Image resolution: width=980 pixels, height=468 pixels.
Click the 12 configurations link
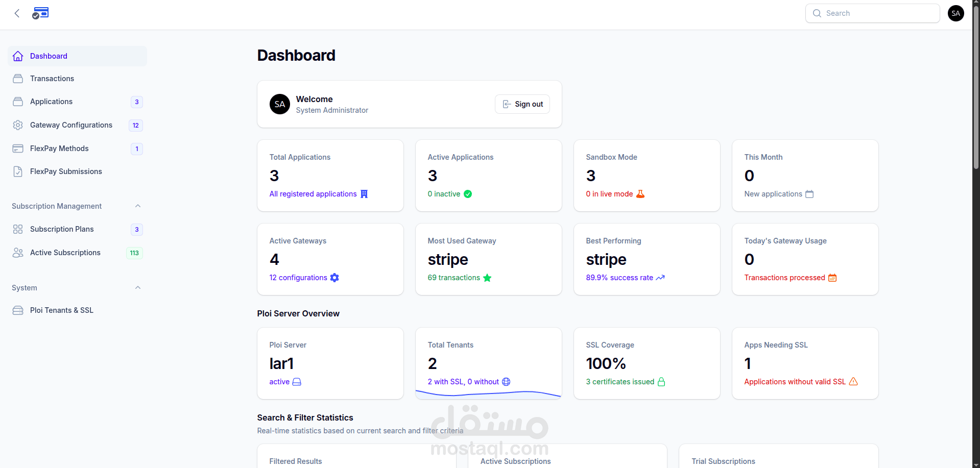[298, 278]
